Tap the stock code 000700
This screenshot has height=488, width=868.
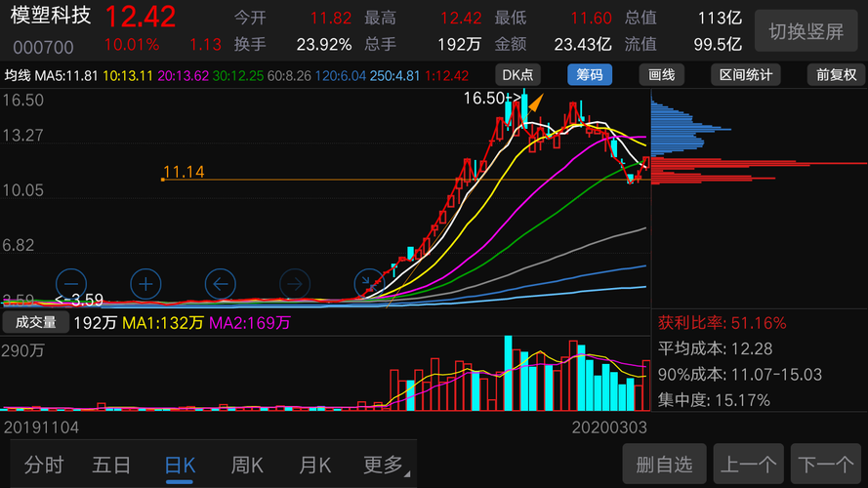click(43, 48)
